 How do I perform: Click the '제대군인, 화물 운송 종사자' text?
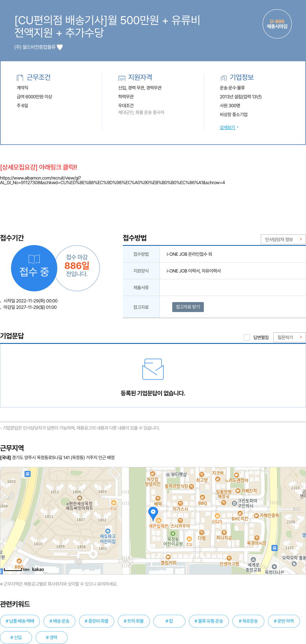(141, 112)
